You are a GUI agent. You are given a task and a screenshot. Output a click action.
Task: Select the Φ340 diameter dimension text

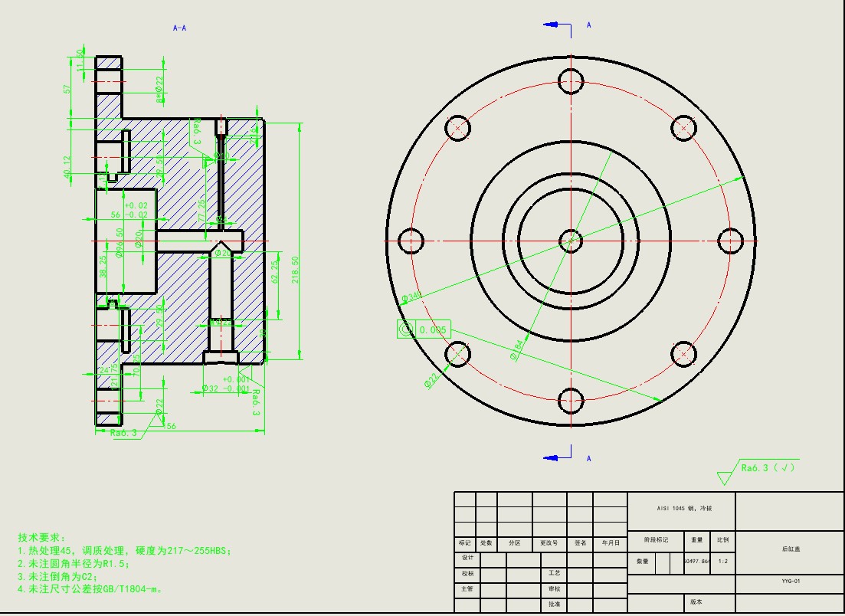[411, 297]
